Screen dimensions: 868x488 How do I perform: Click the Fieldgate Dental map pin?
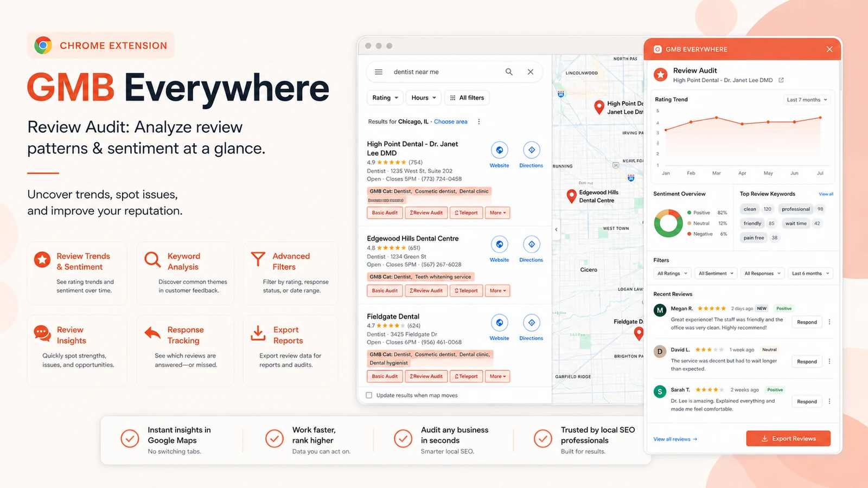(x=639, y=334)
